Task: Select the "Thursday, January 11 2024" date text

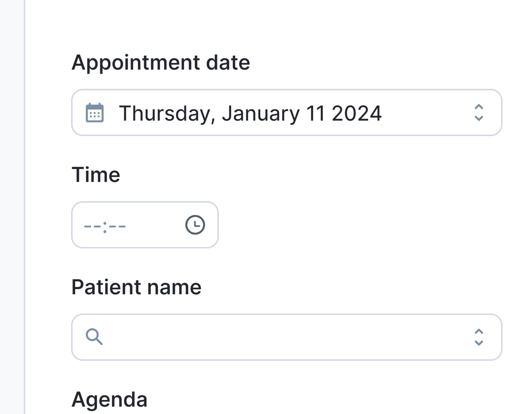Action: point(250,113)
